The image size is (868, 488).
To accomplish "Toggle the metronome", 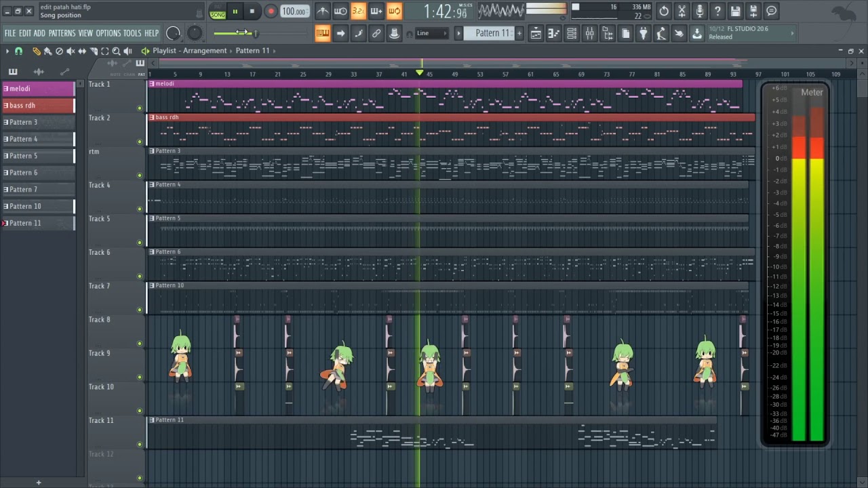I will (x=323, y=11).
